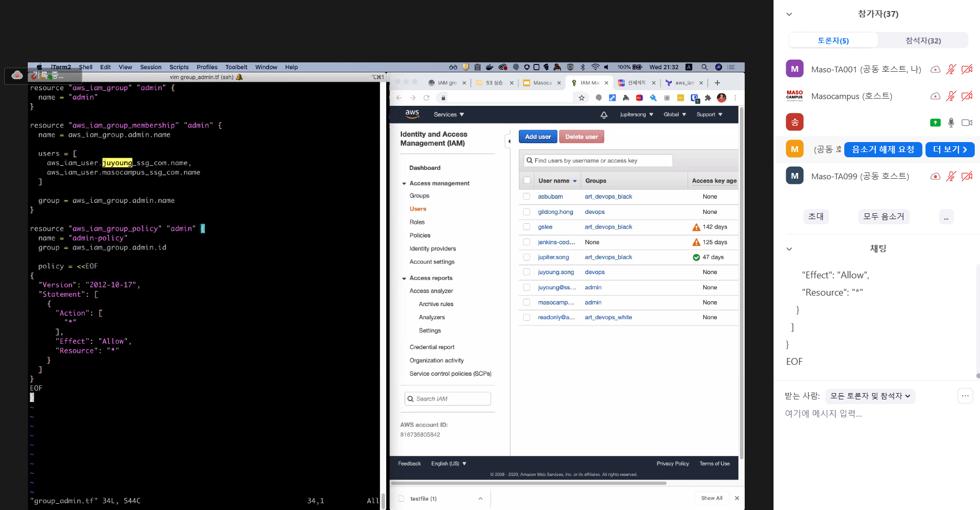980x510 pixels.
Task: Select the asbubam user checkbox
Action: tap(527, 197)
